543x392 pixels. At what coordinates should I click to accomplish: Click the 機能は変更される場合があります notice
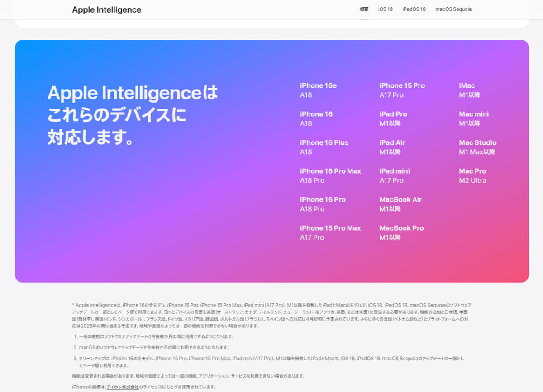(x=188, y=376)
